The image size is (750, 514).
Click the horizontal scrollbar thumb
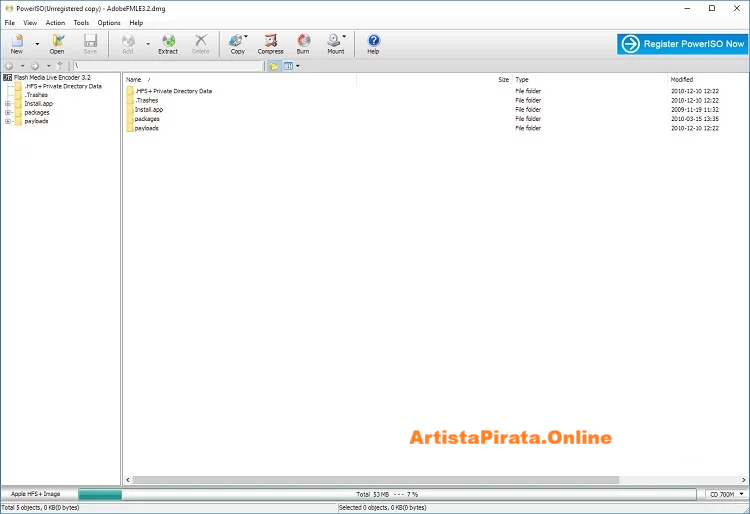[x=375, y=480]
